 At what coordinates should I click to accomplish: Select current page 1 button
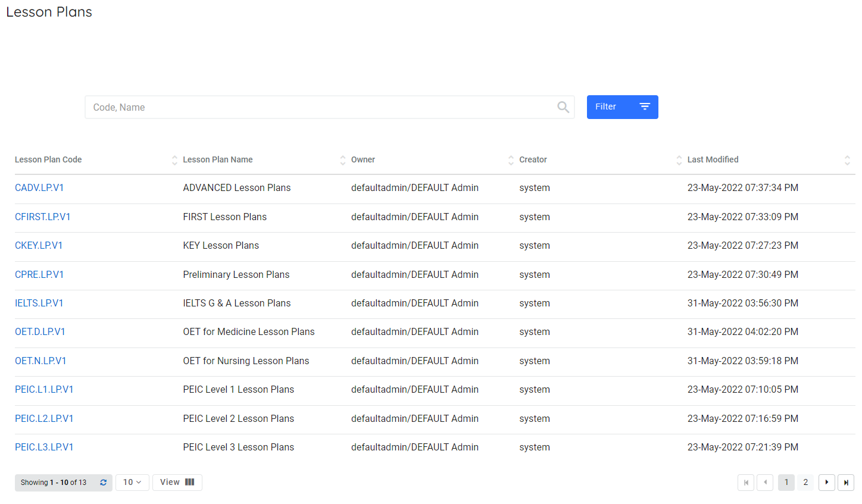[x=786, y=483]
